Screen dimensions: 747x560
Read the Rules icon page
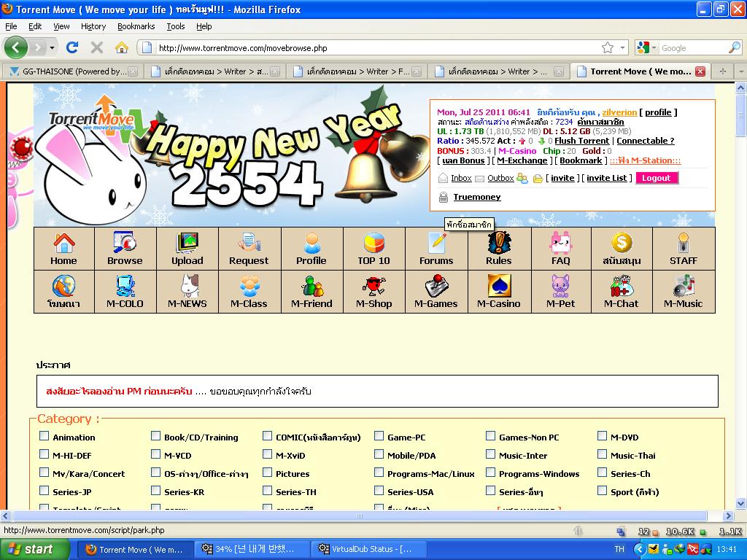(x=499, y=243)
